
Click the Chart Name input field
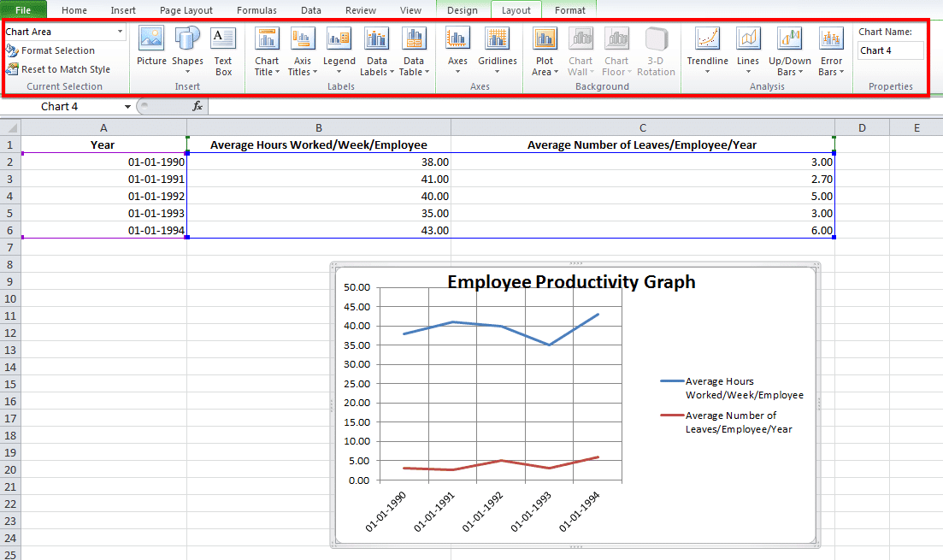coord(890,50)
